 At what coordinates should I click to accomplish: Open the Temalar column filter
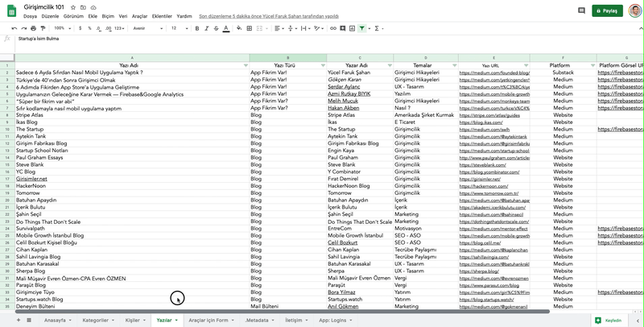454,66
